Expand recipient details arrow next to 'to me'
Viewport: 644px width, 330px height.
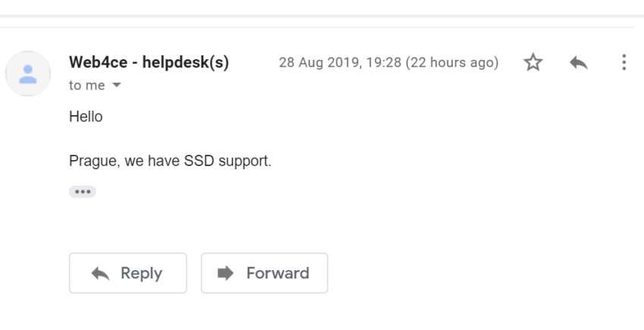(117, 85)
